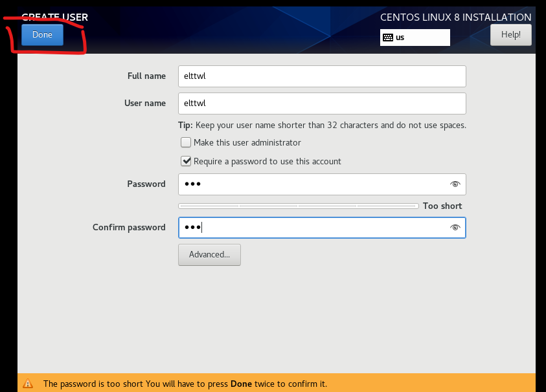546x392 pixels.
Task: Click the warning triangle icon
Action: coord(28,384)
